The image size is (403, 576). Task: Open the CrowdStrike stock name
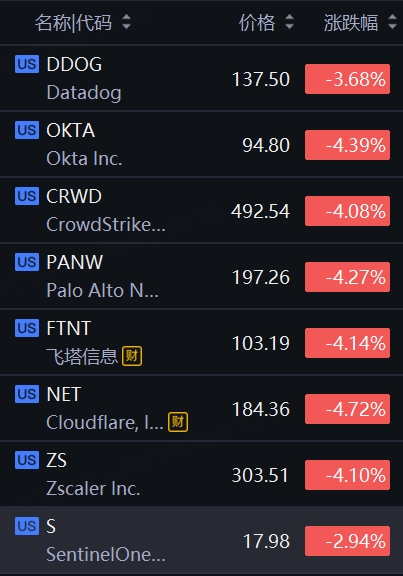tap(106, 224)
